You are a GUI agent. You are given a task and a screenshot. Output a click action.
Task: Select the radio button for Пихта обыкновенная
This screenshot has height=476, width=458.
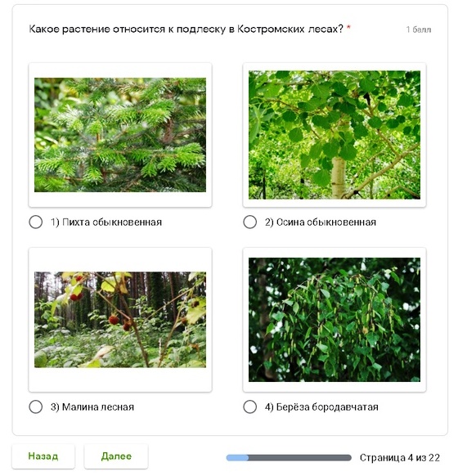click(x=35, y=222)
